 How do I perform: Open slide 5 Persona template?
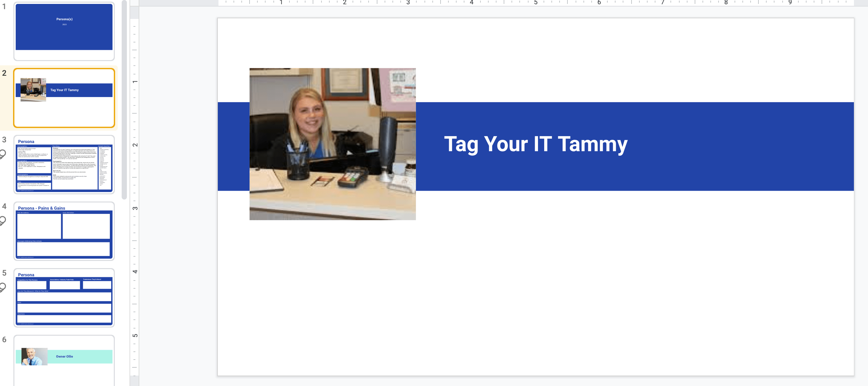(x=62, y=297)
